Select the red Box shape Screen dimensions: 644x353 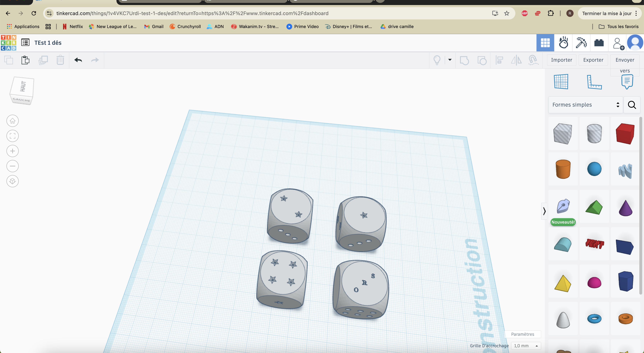click(x=625, y=134)
